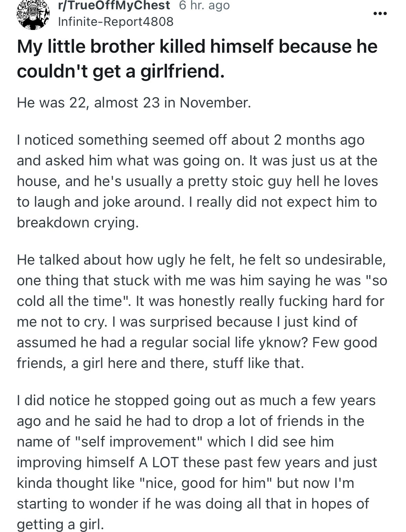Click paragraph starting "I noticed something seemed off"

[x=197, y=181]
